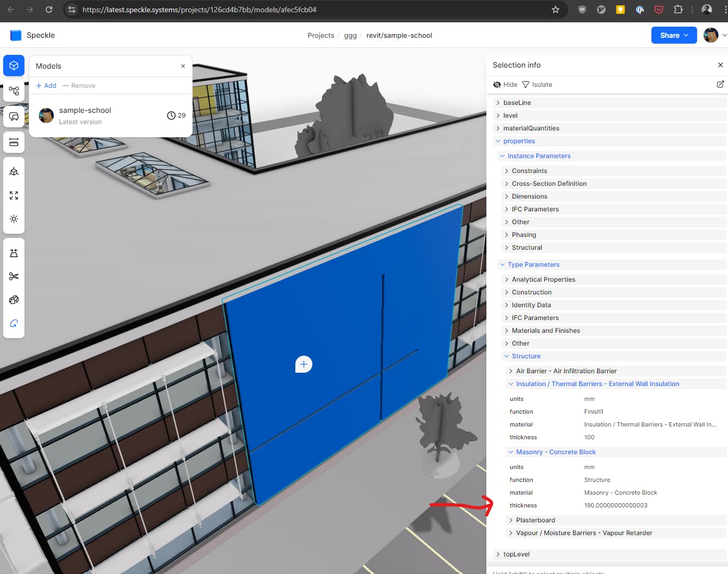The height and width of the screenshot is (574, 728).
Task: Activate the measure ruler tool
Action: (14, 142)
